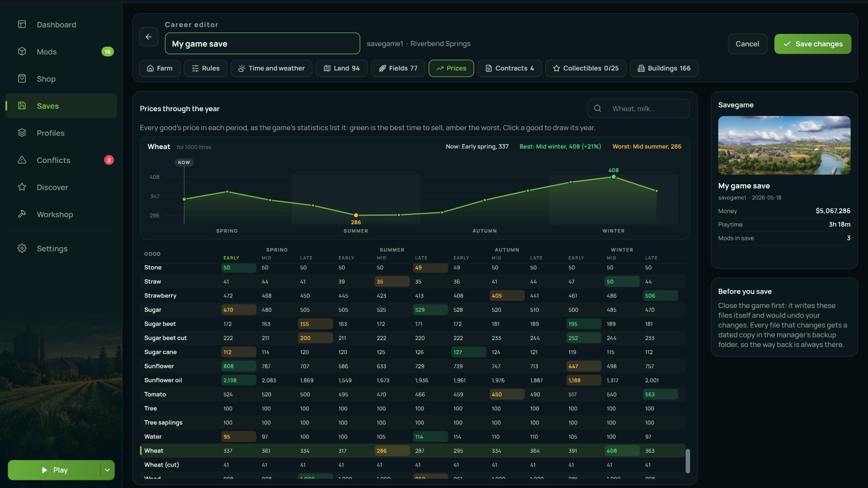Open the Mods cube icon

point(22,52)
